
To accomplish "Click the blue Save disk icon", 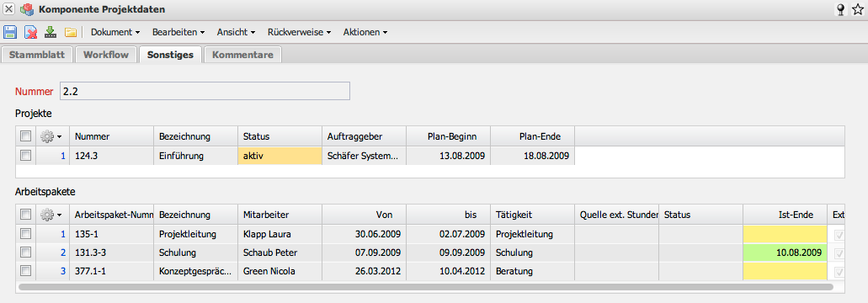I will click(10, 32).
